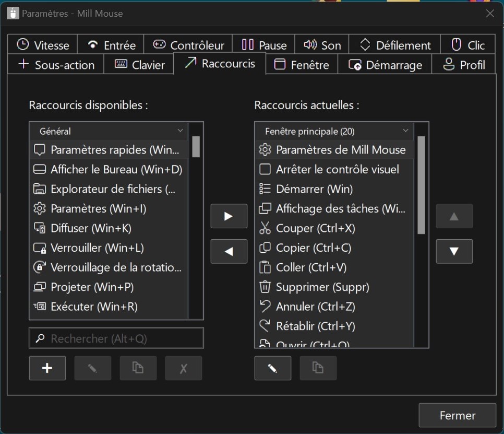Click the pencil edit icon below current shortcuts
Image resolution: width=504 pixels, height=434 pixels.
pyautogui.click(x=272, y=368)
